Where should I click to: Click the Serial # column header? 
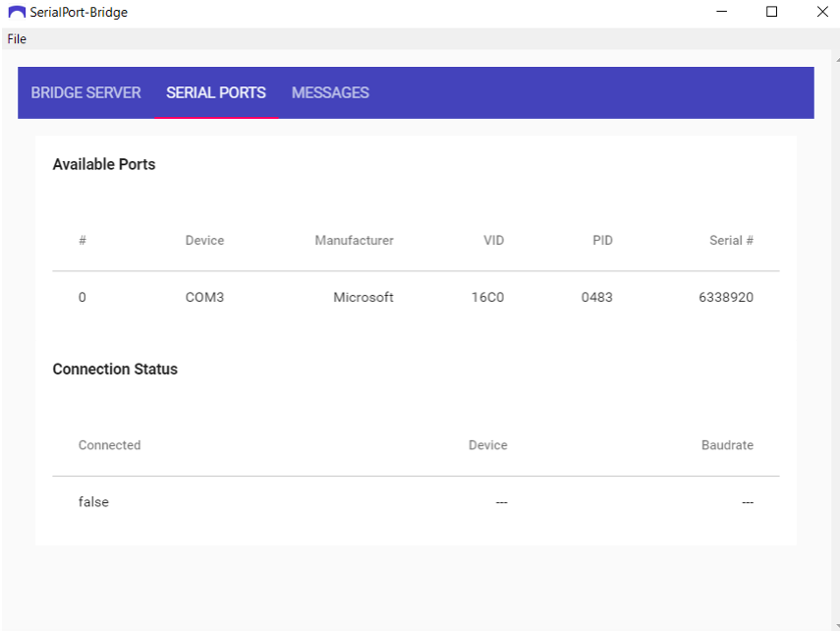tap(731, 241)
